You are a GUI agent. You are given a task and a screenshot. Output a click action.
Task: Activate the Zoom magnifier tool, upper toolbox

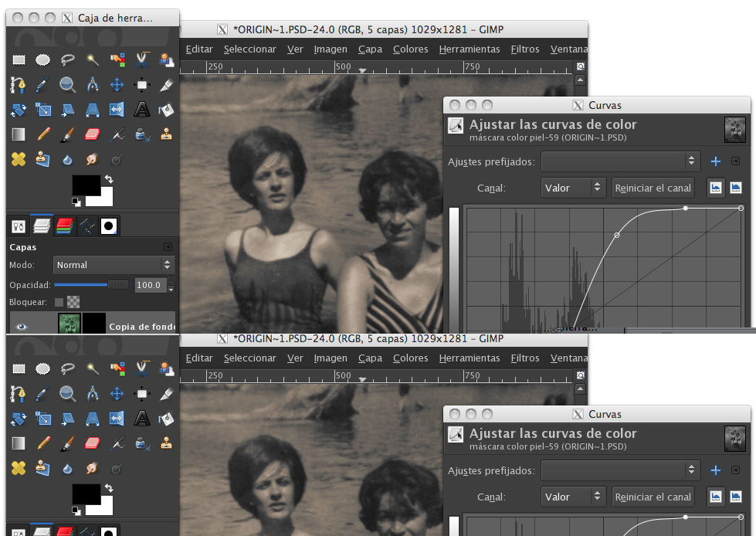coord(67,85)
